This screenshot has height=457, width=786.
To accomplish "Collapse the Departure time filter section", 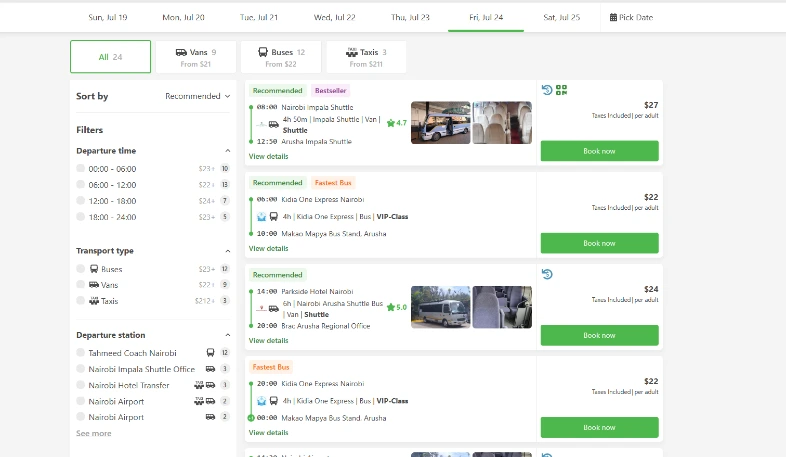I will (x=227, y=151).
